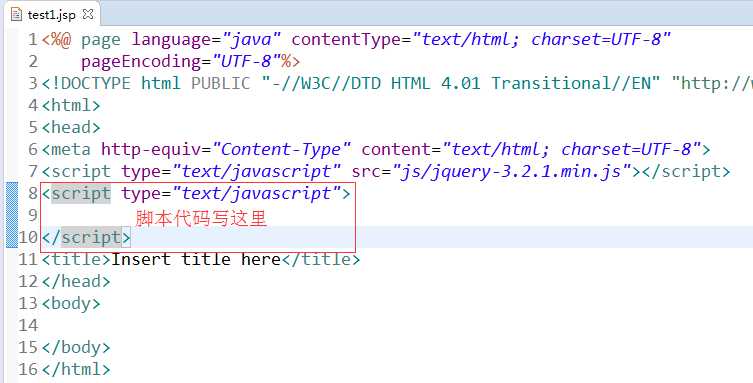Click the opening script tag on line 8
Screen dimensions: 753x383
196,193
